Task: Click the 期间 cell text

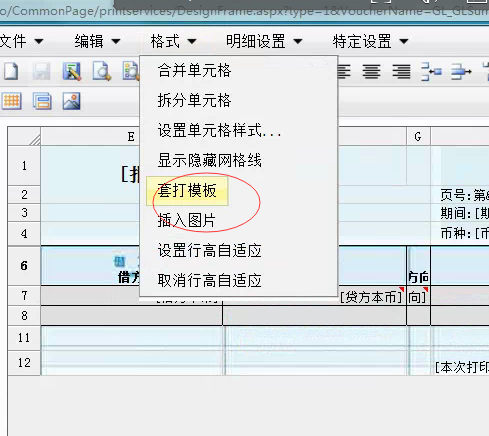Action: point(464,213)
